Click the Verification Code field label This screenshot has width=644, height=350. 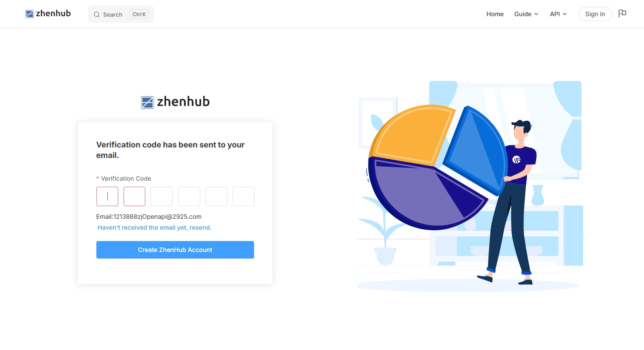[x=126, y=178]
